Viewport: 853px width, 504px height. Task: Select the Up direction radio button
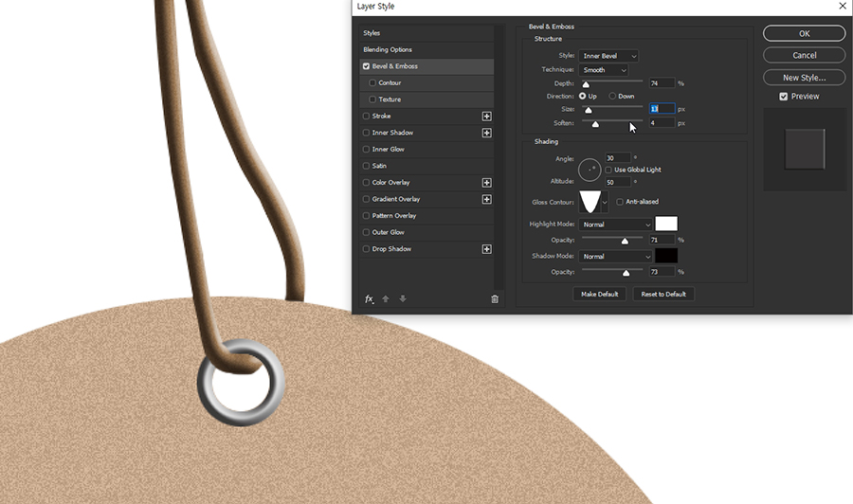[583, 97]
